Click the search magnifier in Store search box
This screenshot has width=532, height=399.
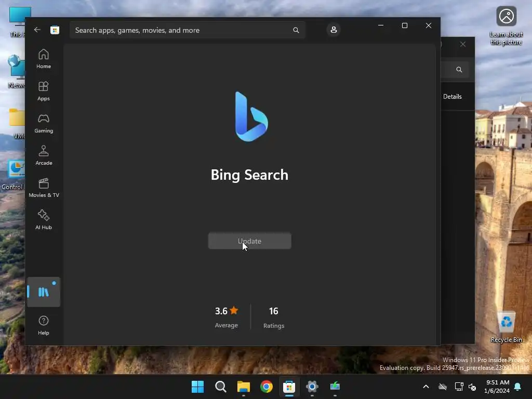click(296, 30)
